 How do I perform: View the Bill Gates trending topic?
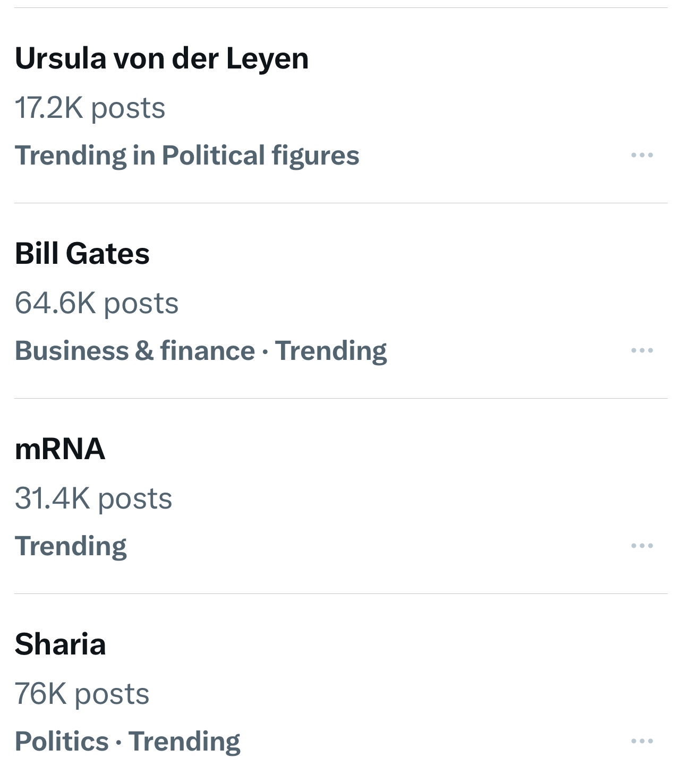point(82,253)
